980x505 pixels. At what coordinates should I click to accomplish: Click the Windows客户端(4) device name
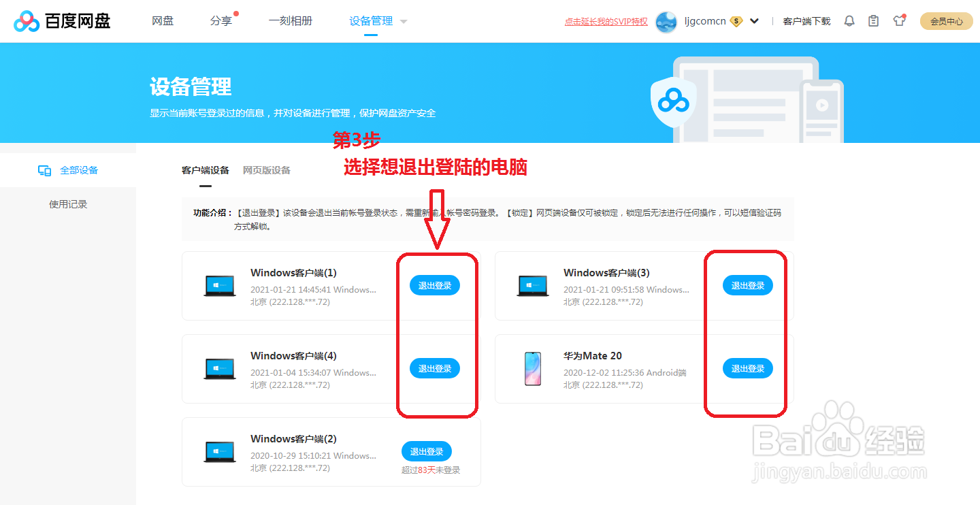293,356
